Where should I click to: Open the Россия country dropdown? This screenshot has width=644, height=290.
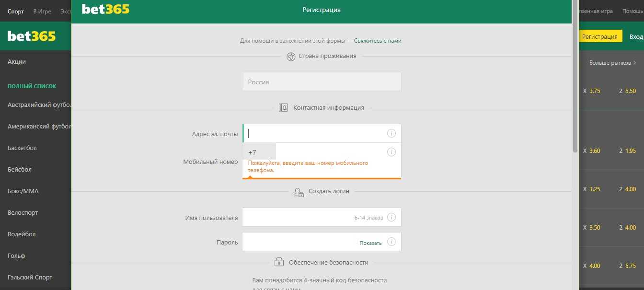click(x=322, y=81)
